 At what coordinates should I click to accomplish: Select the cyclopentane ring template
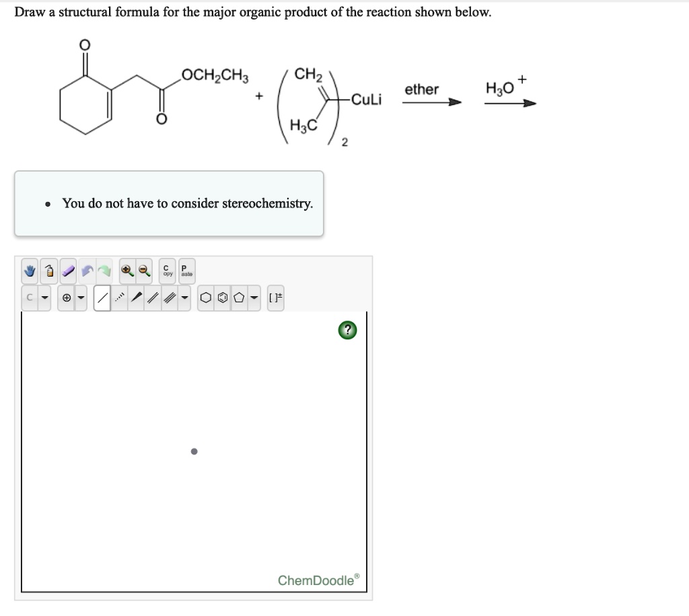[x=238, y=298]
